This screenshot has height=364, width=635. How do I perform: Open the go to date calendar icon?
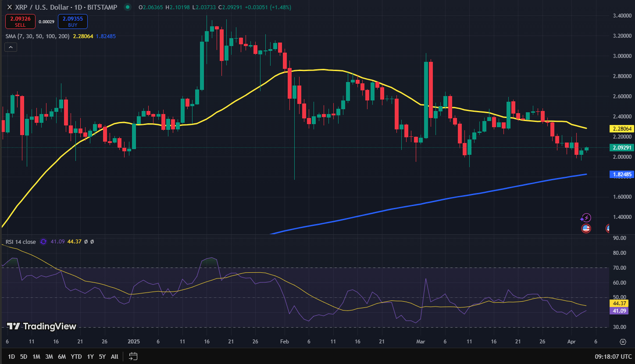(x=133, y=356)
